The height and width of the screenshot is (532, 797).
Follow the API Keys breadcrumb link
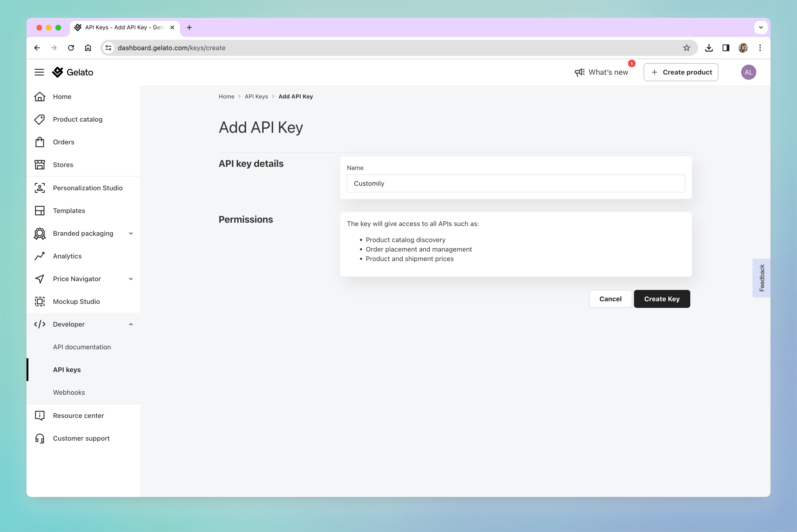(x=256, y=96)
